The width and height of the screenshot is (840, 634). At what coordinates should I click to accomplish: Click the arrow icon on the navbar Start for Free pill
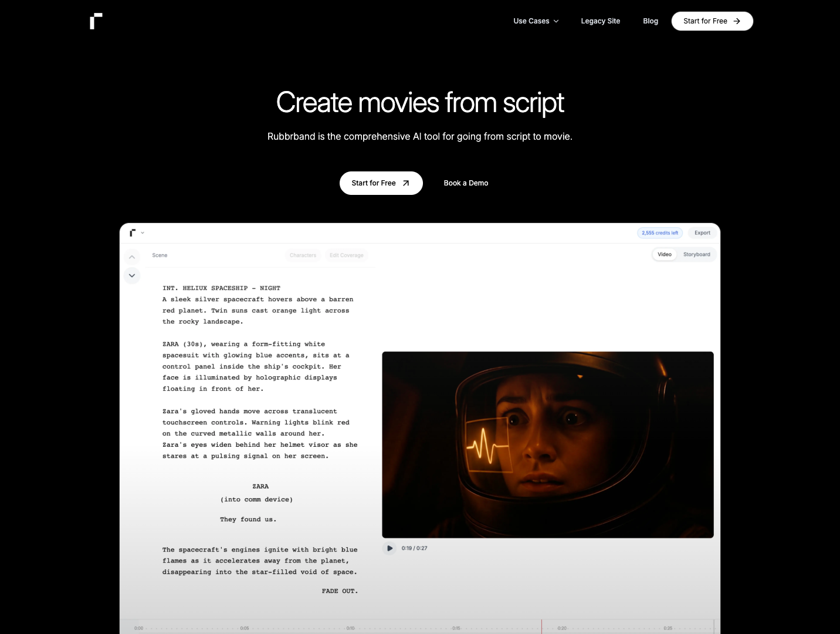pos(737,21)
